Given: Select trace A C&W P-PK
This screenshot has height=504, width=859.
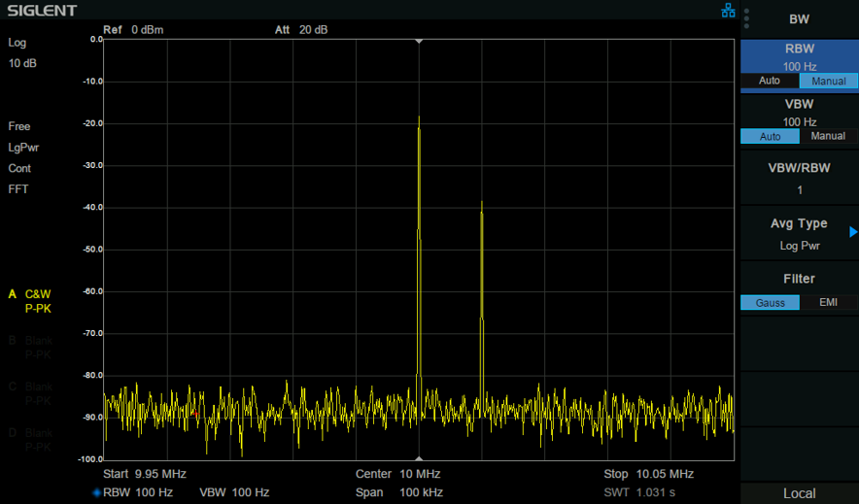Looking at the screenshot, I should (30, 301).
